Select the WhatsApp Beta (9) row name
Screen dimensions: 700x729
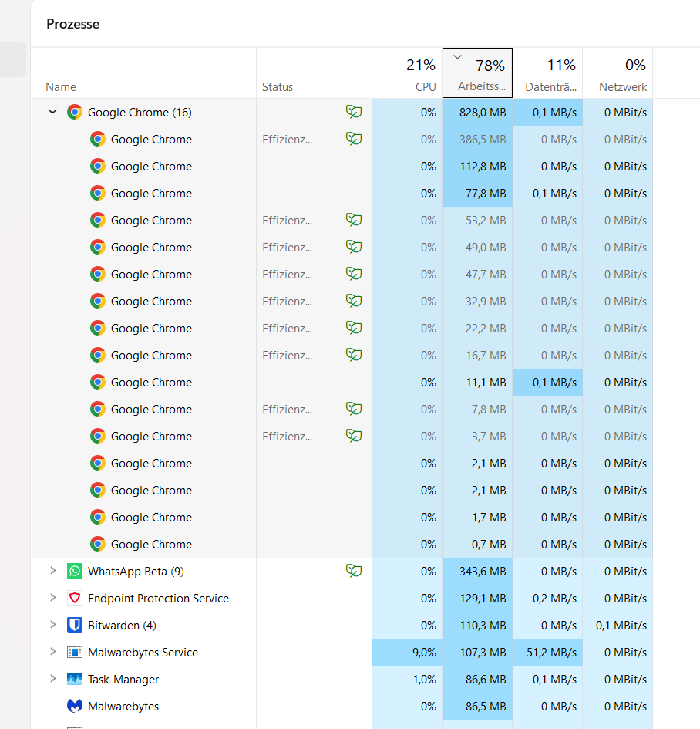click(x=136, y=572)
